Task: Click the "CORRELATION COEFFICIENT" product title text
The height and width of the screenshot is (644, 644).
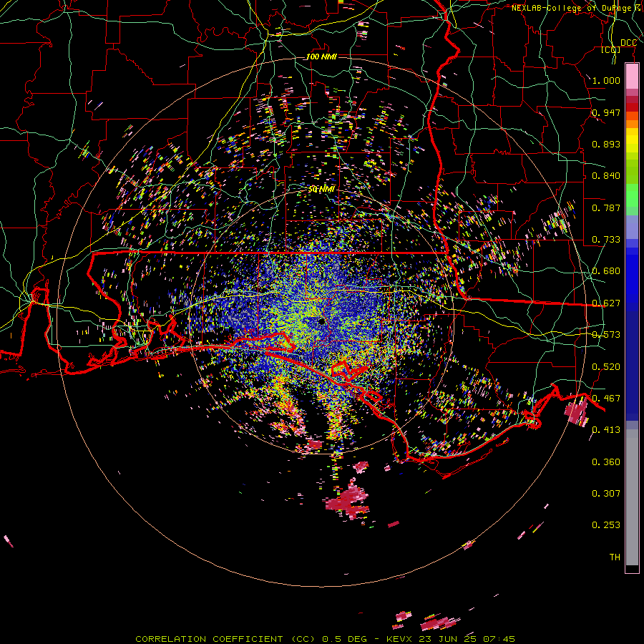Action: [x=209, y=639]
